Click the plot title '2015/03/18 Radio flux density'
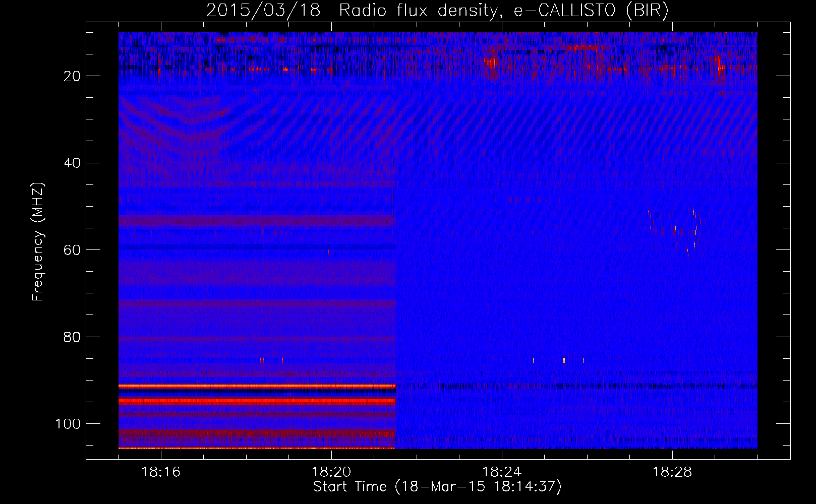Viewport: 816px width, 504px height. tap(437, 10)
